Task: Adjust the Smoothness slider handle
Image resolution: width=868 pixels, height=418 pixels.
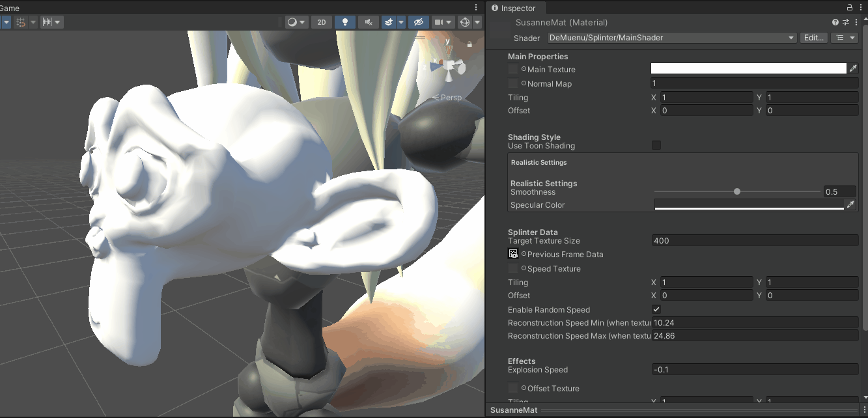Action: click(737, 191)
